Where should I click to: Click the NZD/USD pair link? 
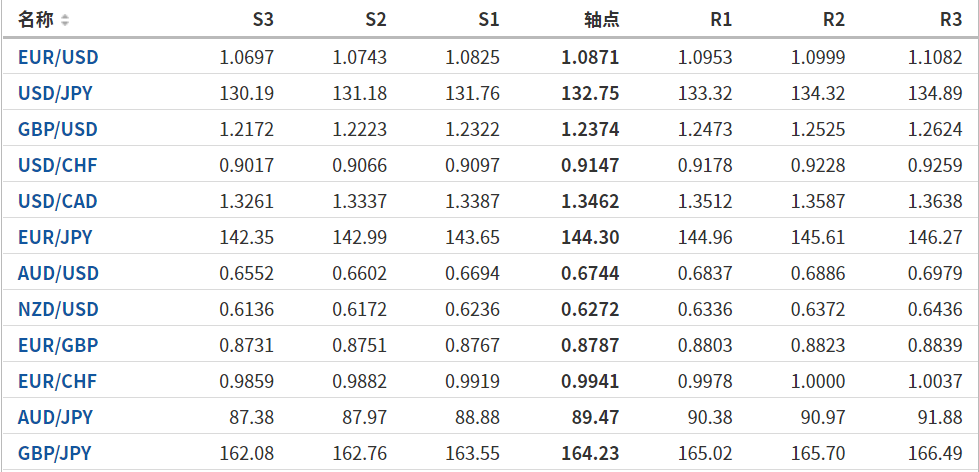pos(58,309)
